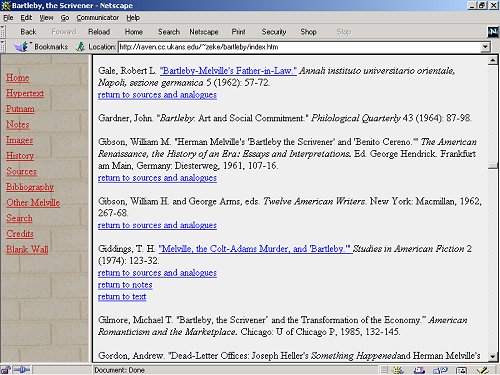Open the Bookmarks icon menu

(x=22, y=47)
